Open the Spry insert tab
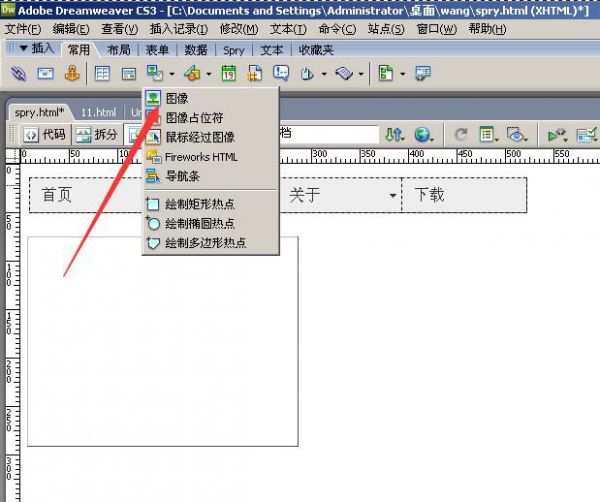Image resolution: width=600 pixels, height=502 pixels. click(233, 49)
